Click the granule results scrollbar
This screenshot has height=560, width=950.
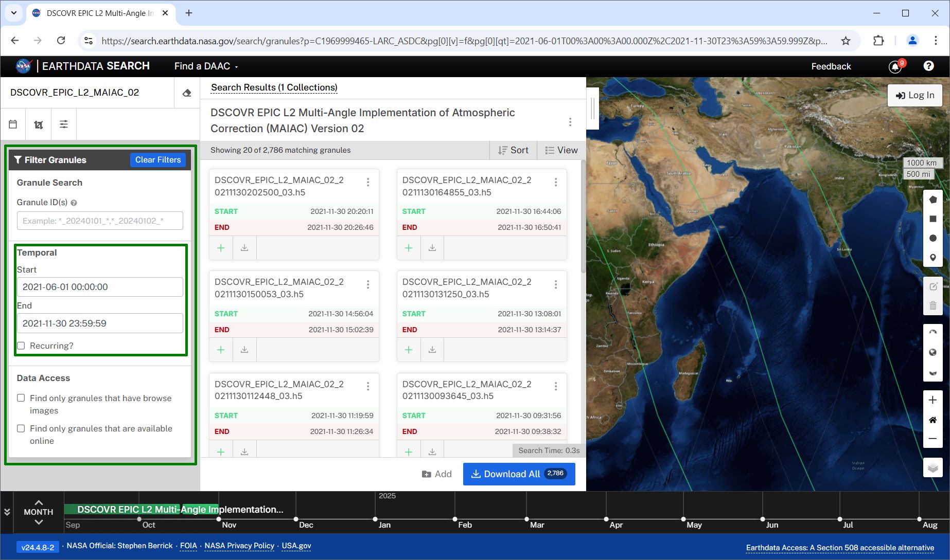point(583,216)
